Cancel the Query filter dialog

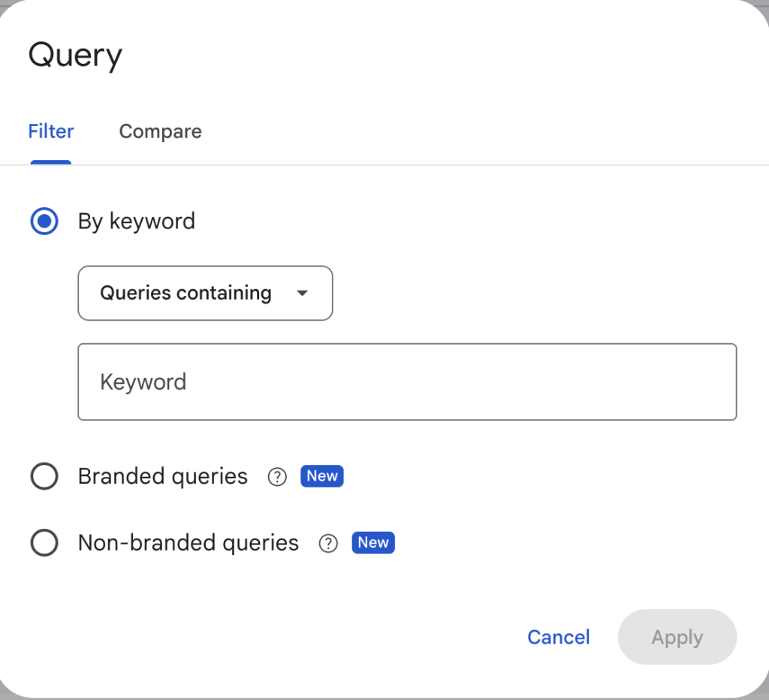(558, 637)
